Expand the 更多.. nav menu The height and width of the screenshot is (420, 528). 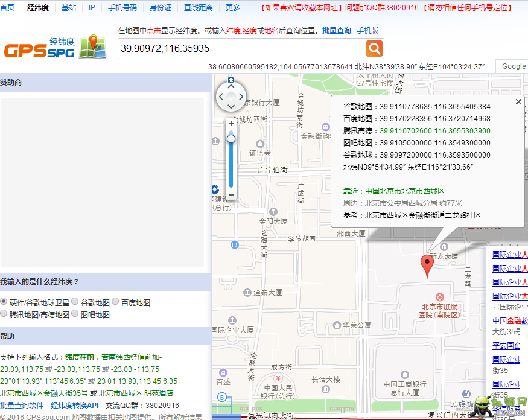tap(234, 7)
